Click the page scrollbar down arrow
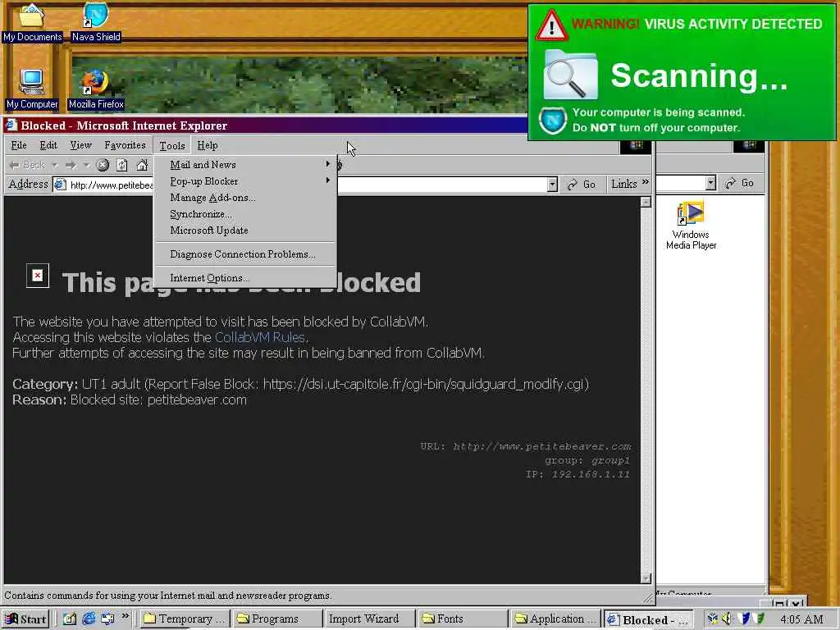Viewport: 840px width, 630px height. point(646,578)
